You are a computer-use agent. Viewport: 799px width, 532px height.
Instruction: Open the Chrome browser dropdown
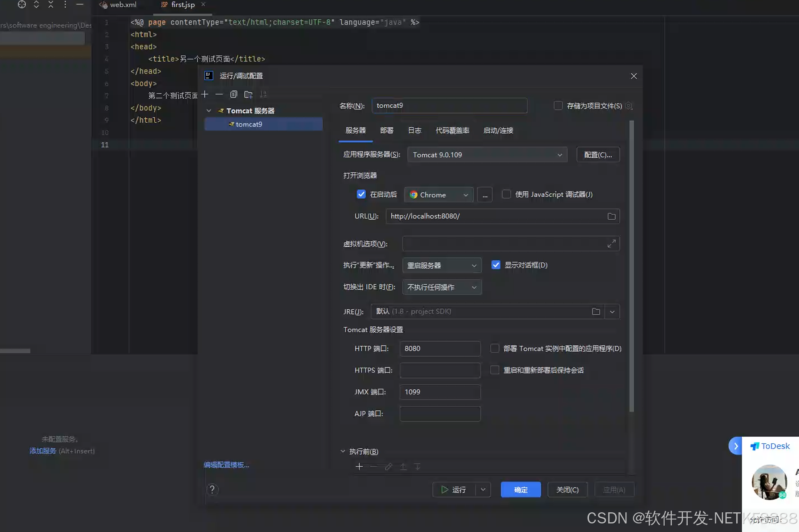(x=438, y=195)
